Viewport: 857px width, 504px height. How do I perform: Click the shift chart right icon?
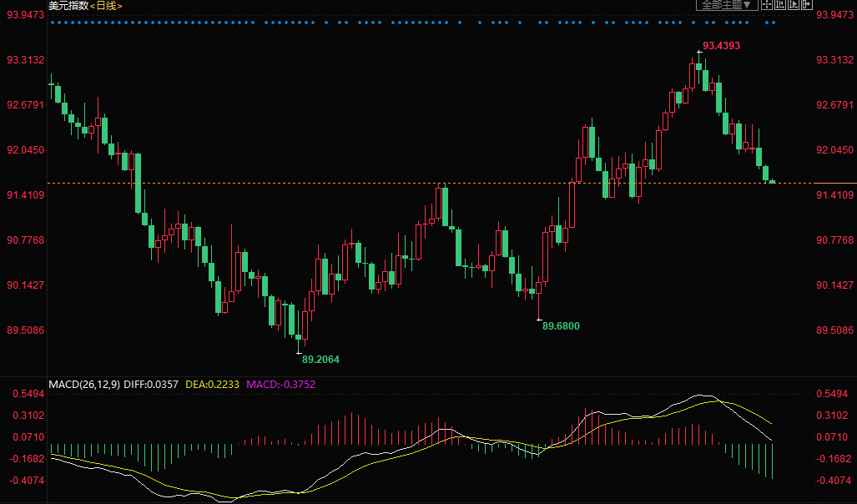(794, 5)
